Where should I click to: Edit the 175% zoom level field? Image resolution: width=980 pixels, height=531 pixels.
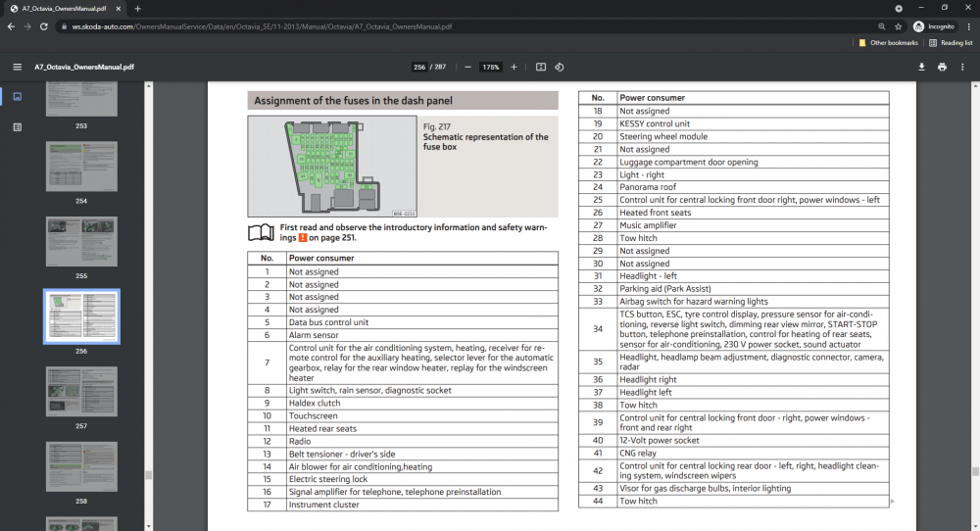pos(491,67)
